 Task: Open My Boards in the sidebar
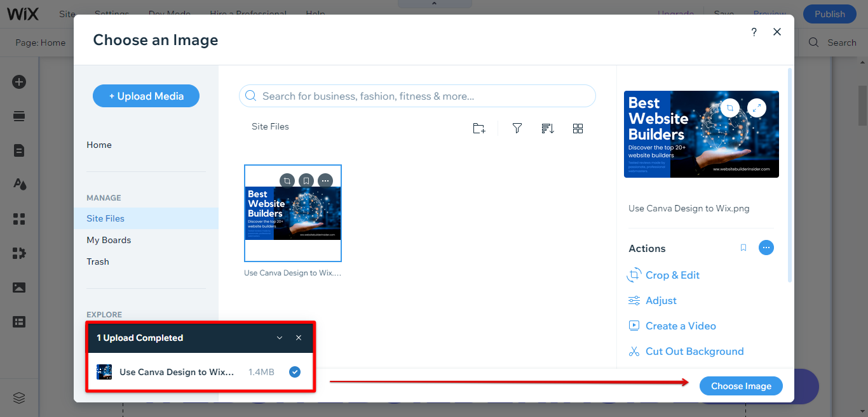point(109,240)
